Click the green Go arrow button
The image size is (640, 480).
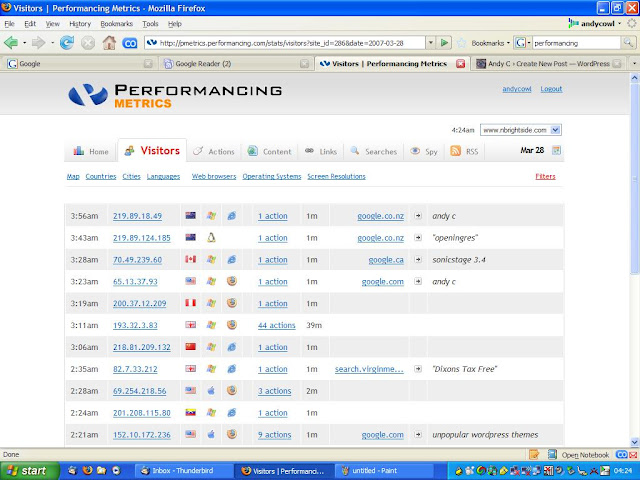coord(444,42)
